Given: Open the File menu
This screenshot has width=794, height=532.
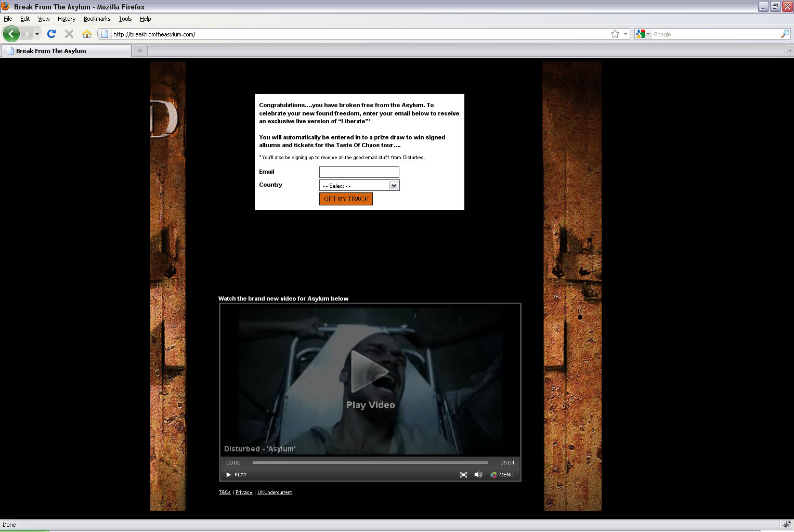Looking at the screenshot, I should point(8,19).
